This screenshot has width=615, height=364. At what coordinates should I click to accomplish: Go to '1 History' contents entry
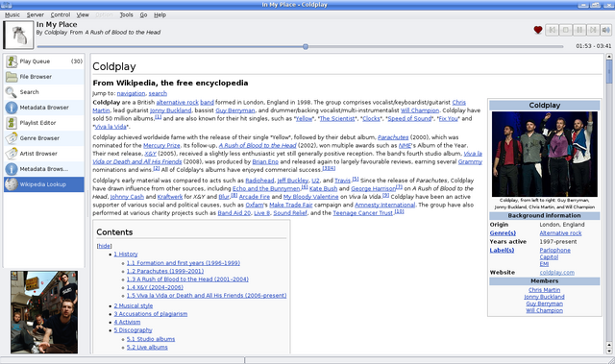point(126,255)
